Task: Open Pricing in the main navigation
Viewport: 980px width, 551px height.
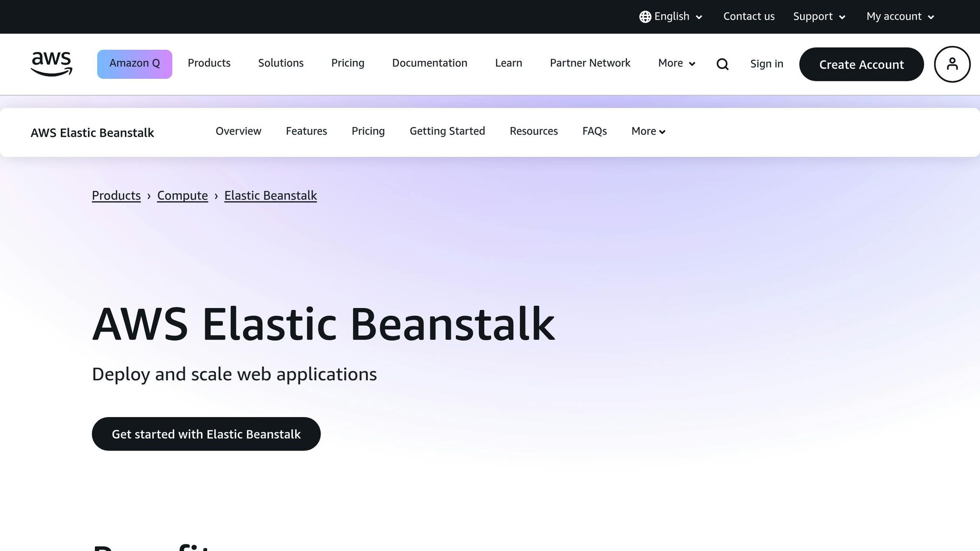Action: coord(348,63)
